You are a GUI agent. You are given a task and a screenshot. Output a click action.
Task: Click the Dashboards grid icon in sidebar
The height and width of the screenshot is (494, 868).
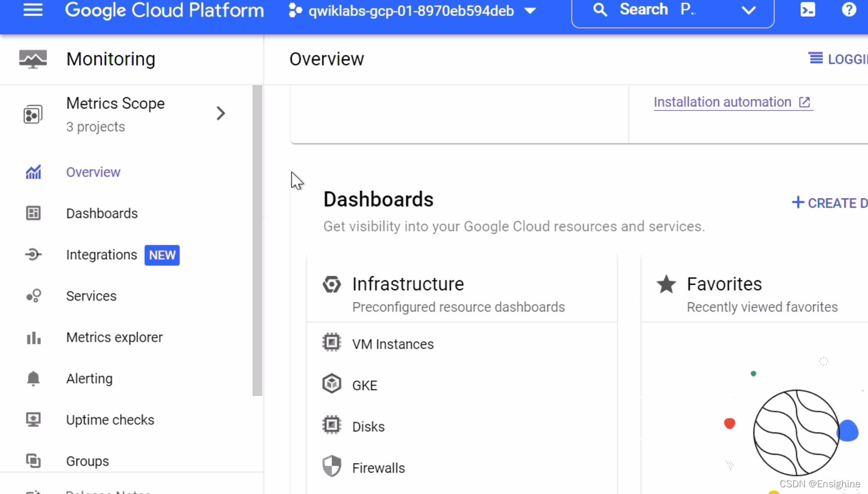click(x=34, y=213)
